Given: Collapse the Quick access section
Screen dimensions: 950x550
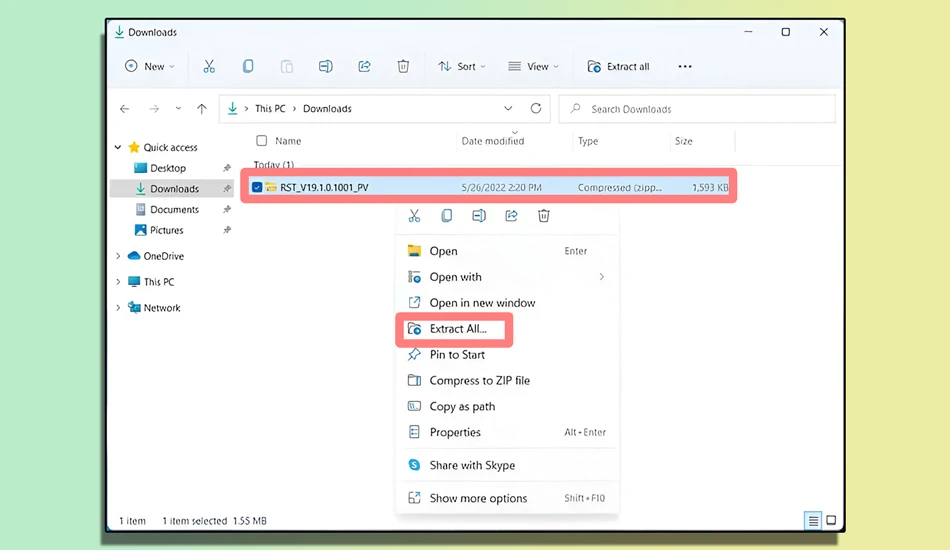Looking at the screenshot, I should [x=118, y=147].
